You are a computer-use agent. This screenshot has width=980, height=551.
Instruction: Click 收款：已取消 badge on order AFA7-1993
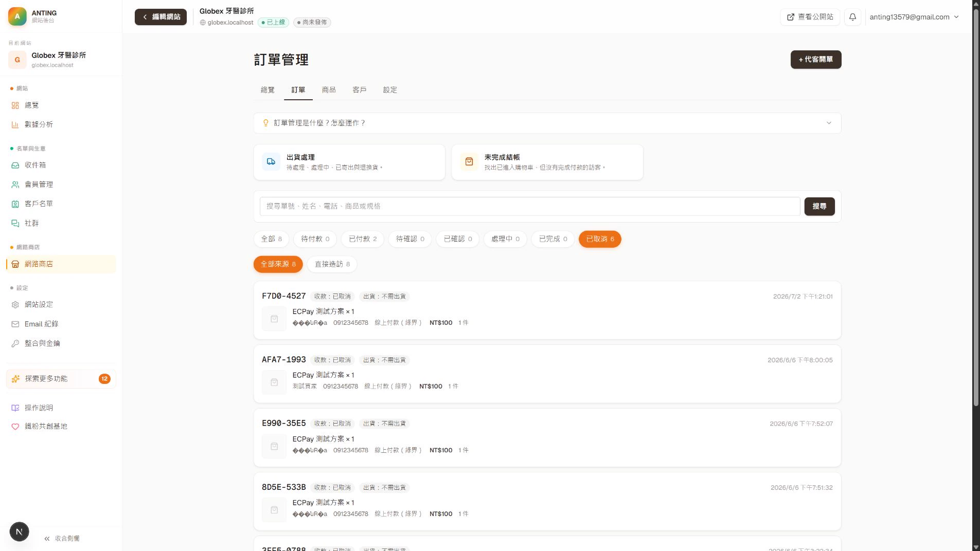click(x=332, y=360)
